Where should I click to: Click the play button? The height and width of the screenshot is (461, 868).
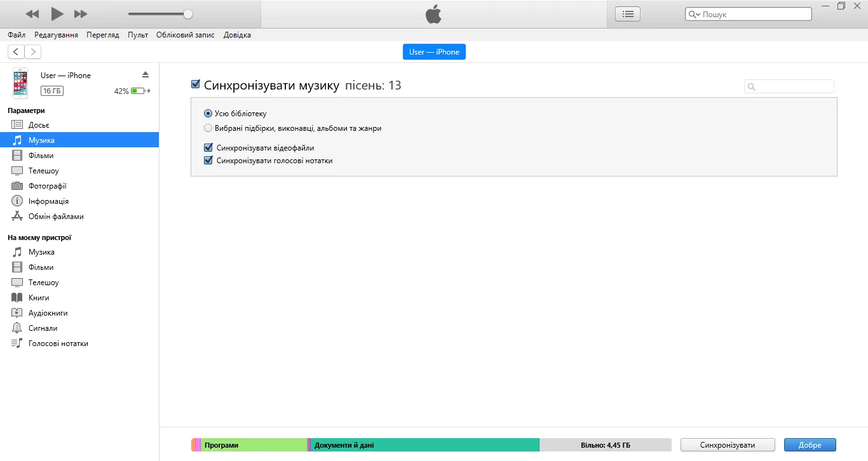coord(57,14)
